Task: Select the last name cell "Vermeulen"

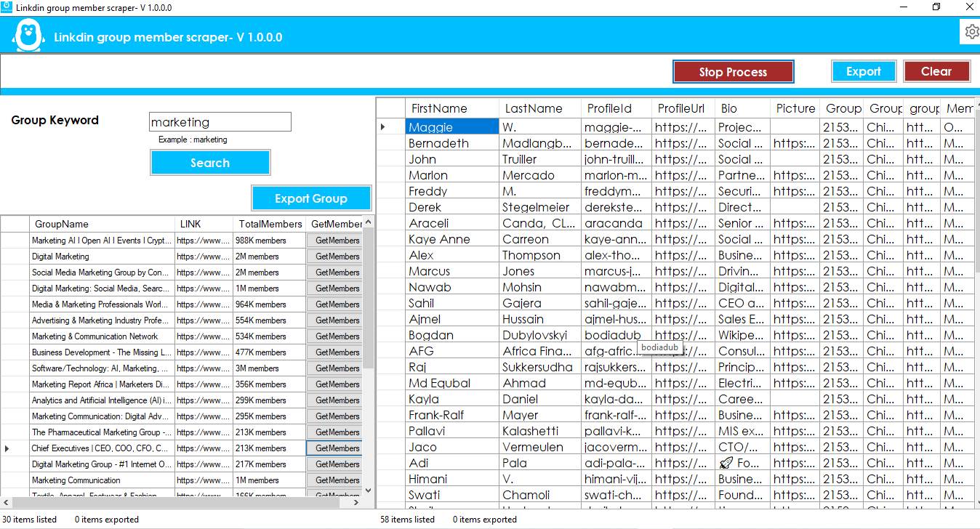Action: tap(540, 447)
